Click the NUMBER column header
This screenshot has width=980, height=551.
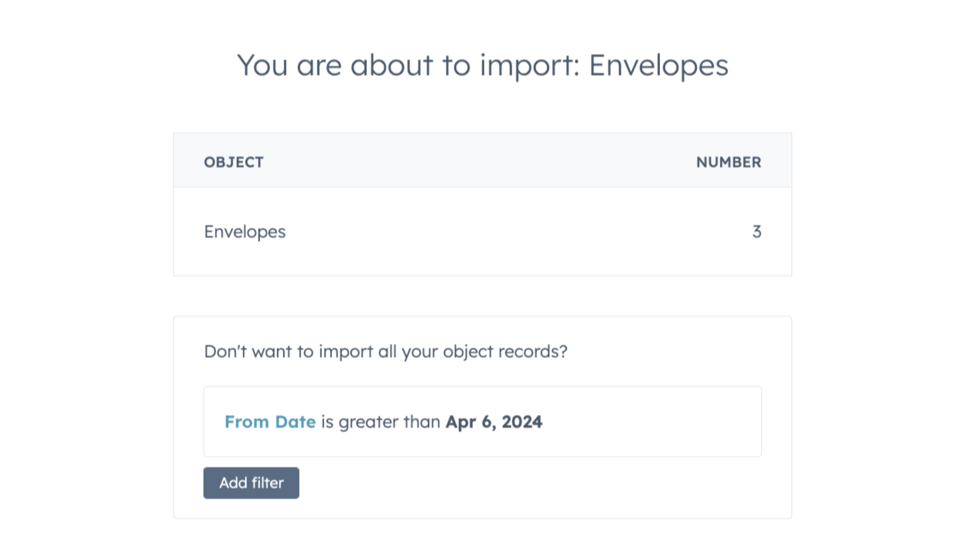[x=728, y=162]
